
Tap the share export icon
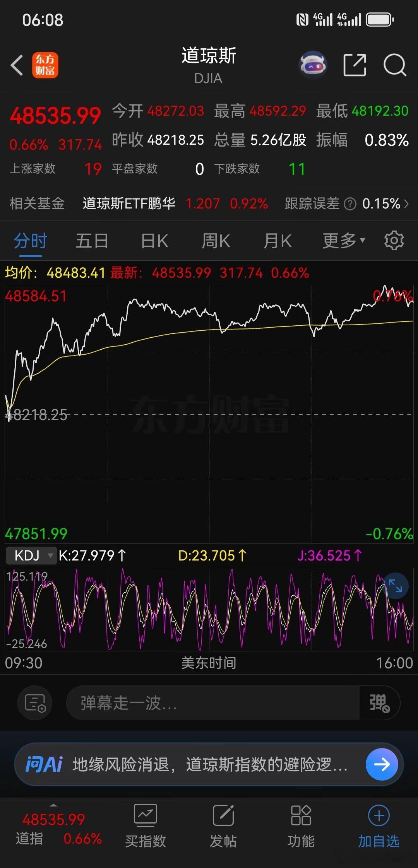coord(355,65)
